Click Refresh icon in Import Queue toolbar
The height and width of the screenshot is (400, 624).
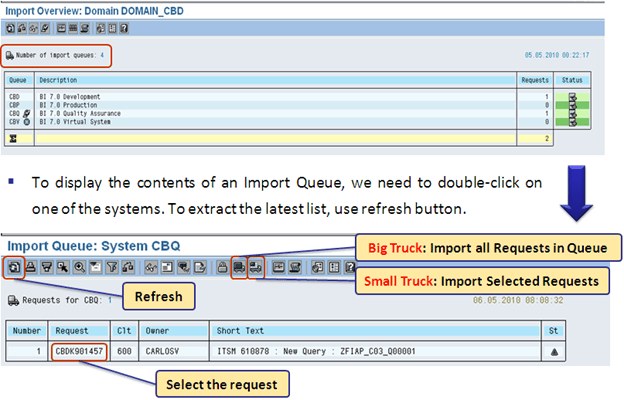(15, 268)
